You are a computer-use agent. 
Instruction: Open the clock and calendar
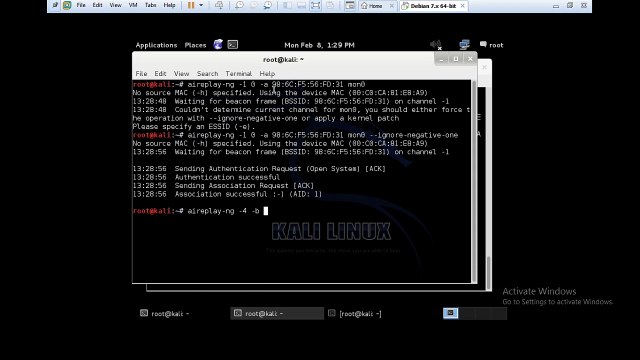click(319, 45)
